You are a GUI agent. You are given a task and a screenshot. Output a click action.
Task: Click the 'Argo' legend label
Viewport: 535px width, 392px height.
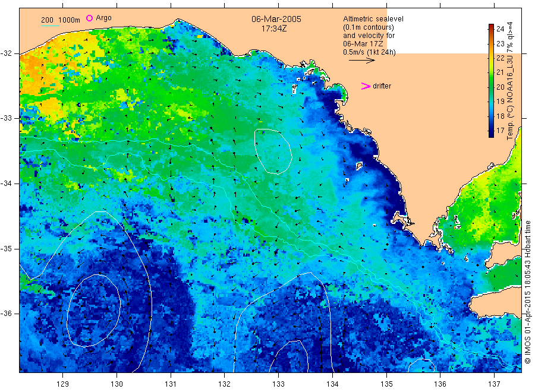(x=103, y=18)
